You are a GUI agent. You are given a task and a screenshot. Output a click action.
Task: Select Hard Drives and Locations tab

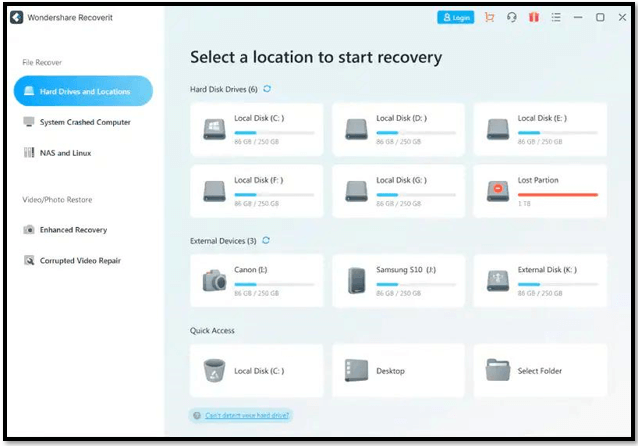tap(83, 91)
